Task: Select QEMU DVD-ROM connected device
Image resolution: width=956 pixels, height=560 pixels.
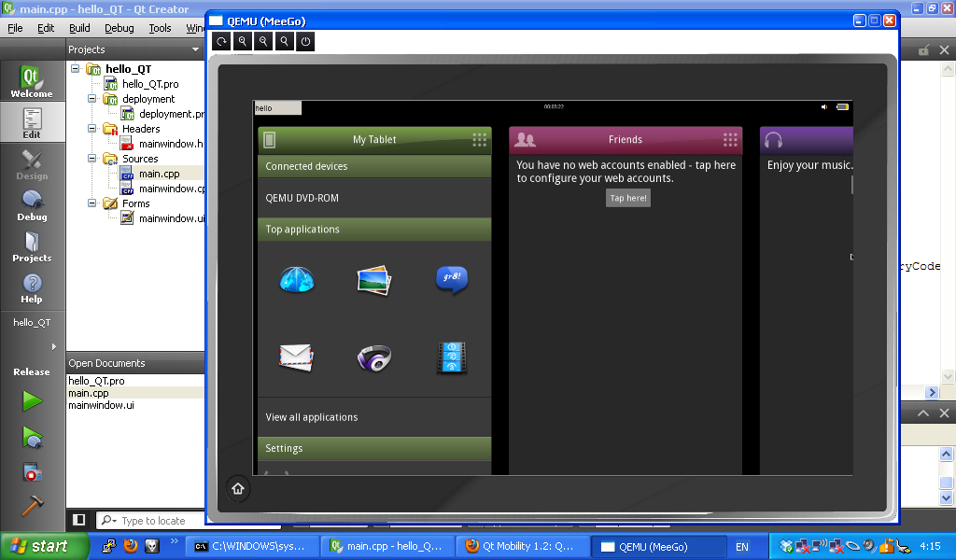Action: tap(374, 198)
